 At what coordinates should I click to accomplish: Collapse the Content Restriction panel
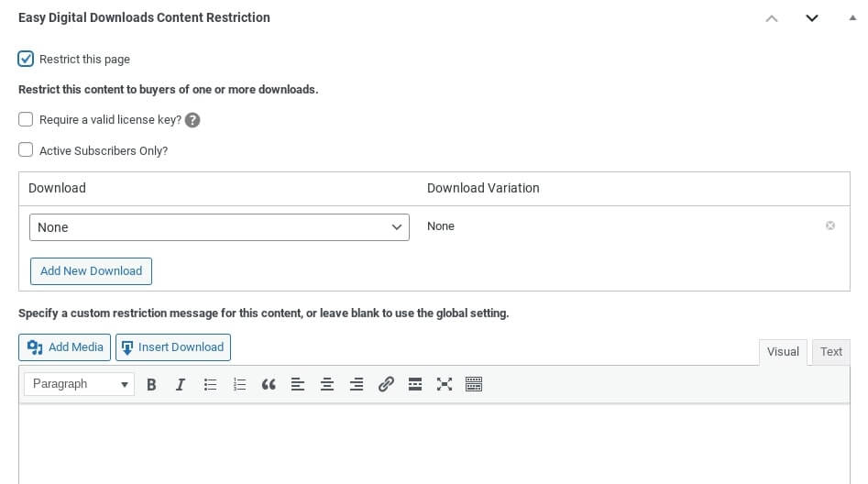pos(852,17)
